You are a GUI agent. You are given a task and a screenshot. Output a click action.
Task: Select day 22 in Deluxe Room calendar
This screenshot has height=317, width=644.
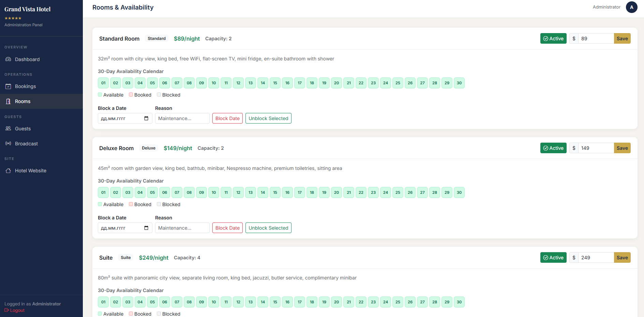pyautogui.click(x=361, y=192)
